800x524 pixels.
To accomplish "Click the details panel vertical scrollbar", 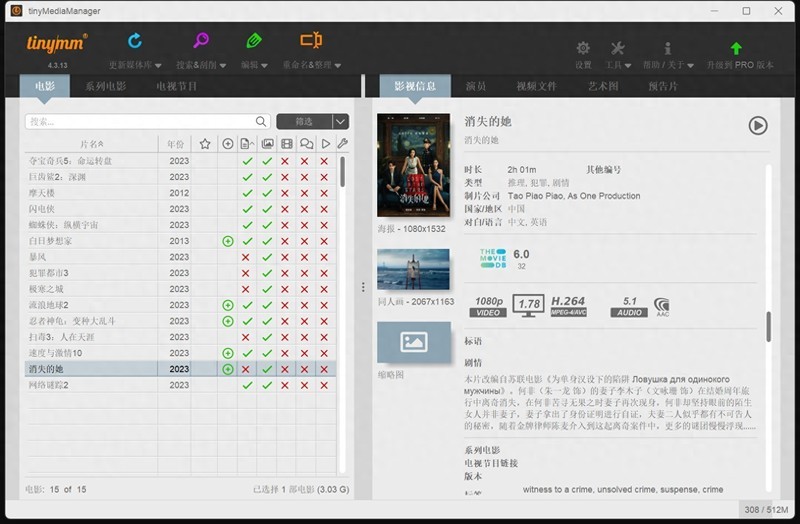I will tap(768, 327).
